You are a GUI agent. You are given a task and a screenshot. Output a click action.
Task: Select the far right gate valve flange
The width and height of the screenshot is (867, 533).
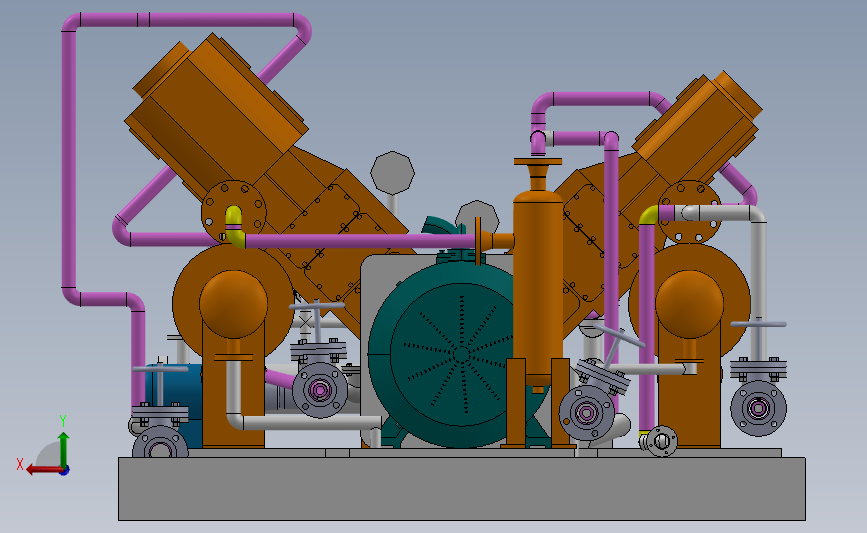tap(759, 409)
